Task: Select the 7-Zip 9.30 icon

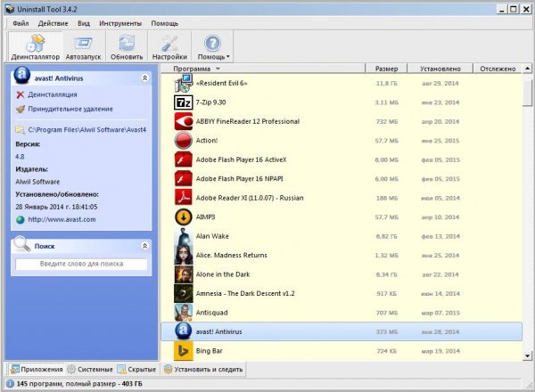Action: (183, 102)
